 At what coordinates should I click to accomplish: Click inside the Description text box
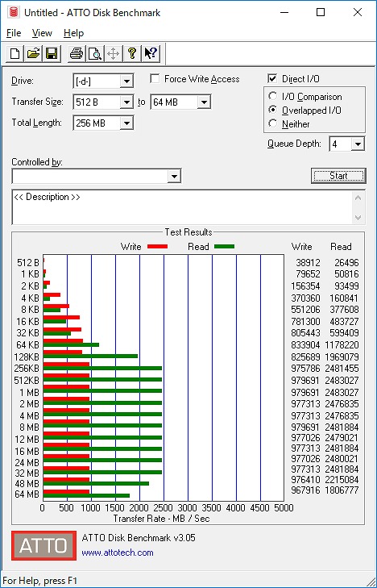click(x=182, y=207)
